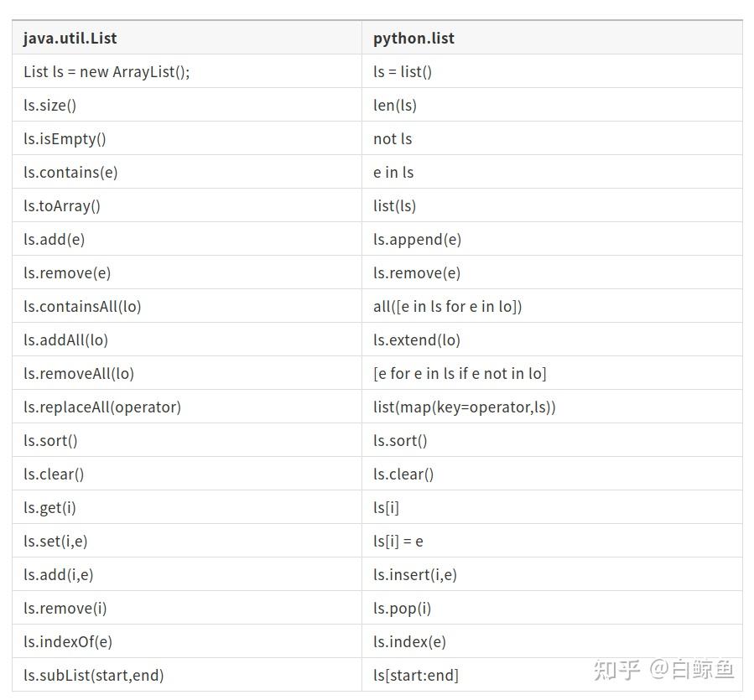
Task: Select the ls.toArray() cell
Action: (x=62, y=205)
